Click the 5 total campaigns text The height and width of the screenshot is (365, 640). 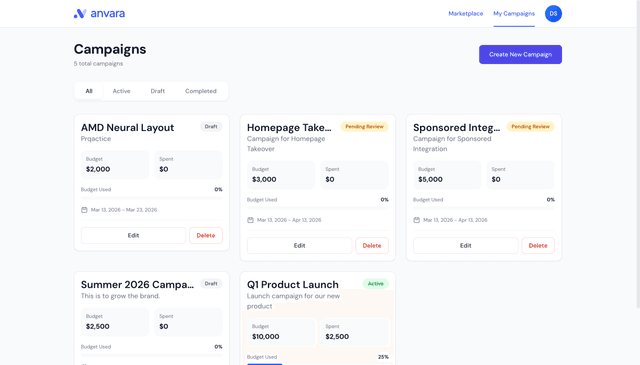click(x=98, y=64)
